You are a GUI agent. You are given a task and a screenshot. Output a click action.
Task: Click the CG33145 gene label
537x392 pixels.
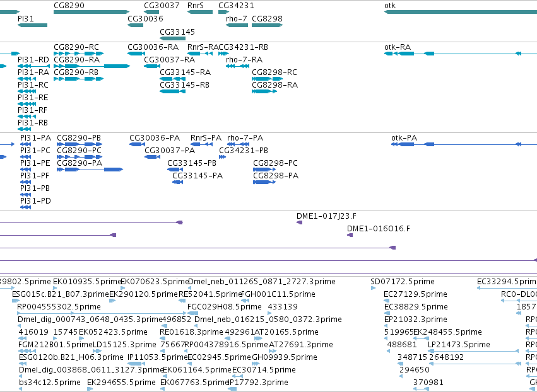(x=177, y=32)
